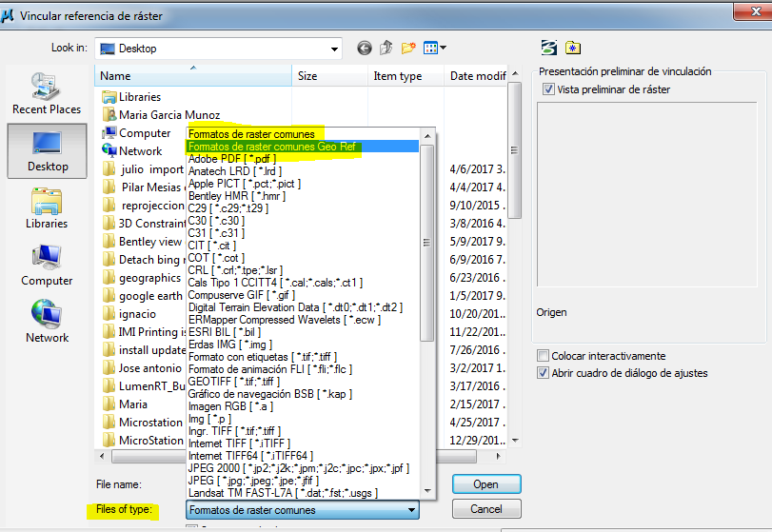Image resolution: width=772 pixels, height=532 pixels.
Task: Go up one folder level icon
Action: point(386,48)
